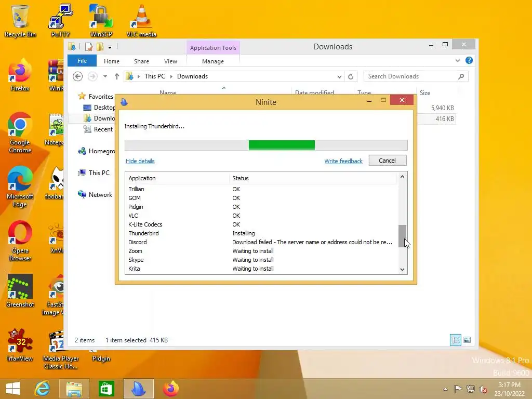Switch to the Share ribbon tab
This screenshot has height=399, width=532.
click(141, 61)
